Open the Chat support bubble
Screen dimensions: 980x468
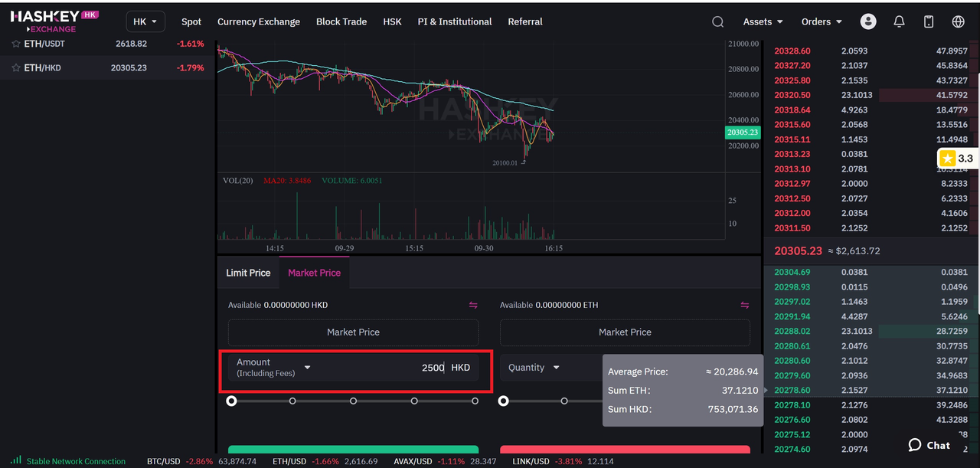(929, 445)
